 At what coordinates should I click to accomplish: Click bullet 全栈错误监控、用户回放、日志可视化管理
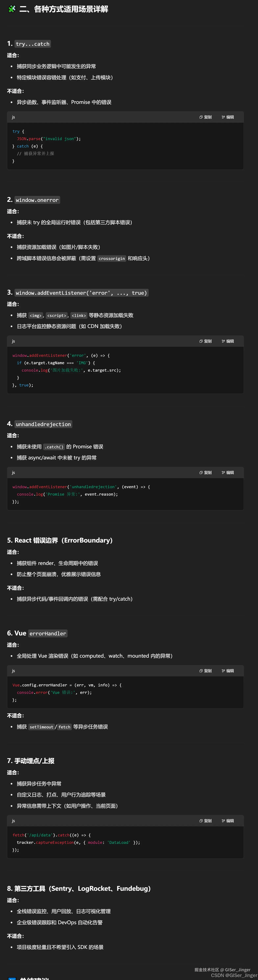pyautogui.click(x=64, y=912)
